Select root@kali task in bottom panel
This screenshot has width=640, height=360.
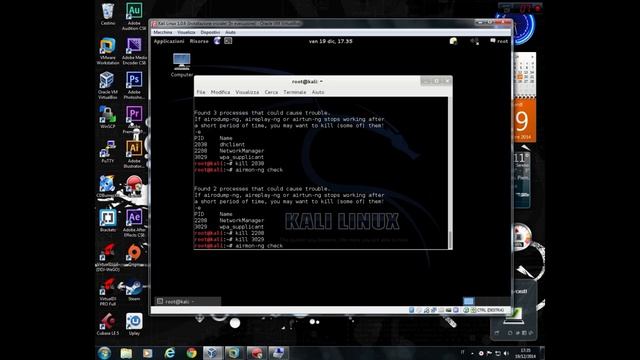(x=188, y=302)
